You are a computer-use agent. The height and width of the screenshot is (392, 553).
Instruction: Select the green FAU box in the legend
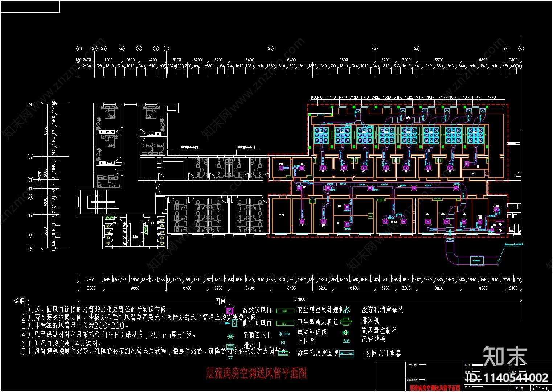(x=285, y=323)
